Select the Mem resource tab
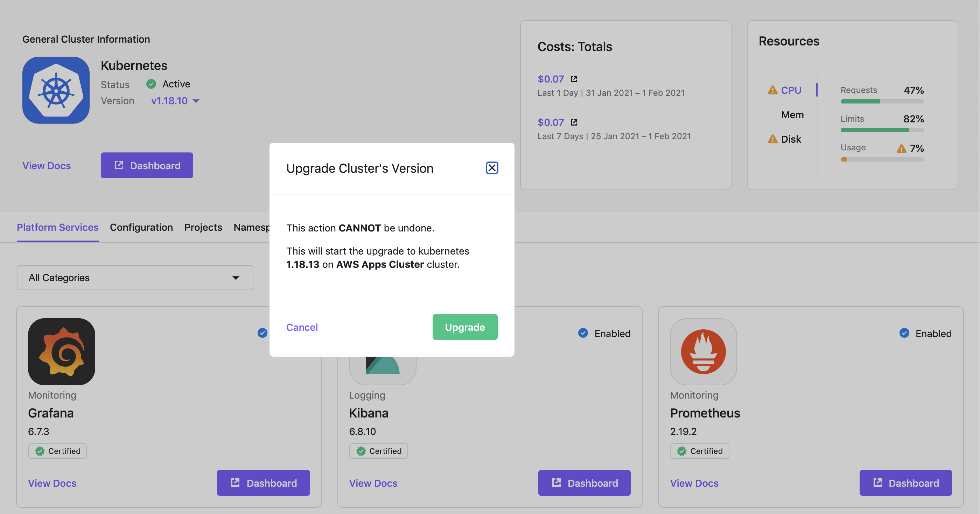This screenshot has width=980, height=514. pos(792,115)
